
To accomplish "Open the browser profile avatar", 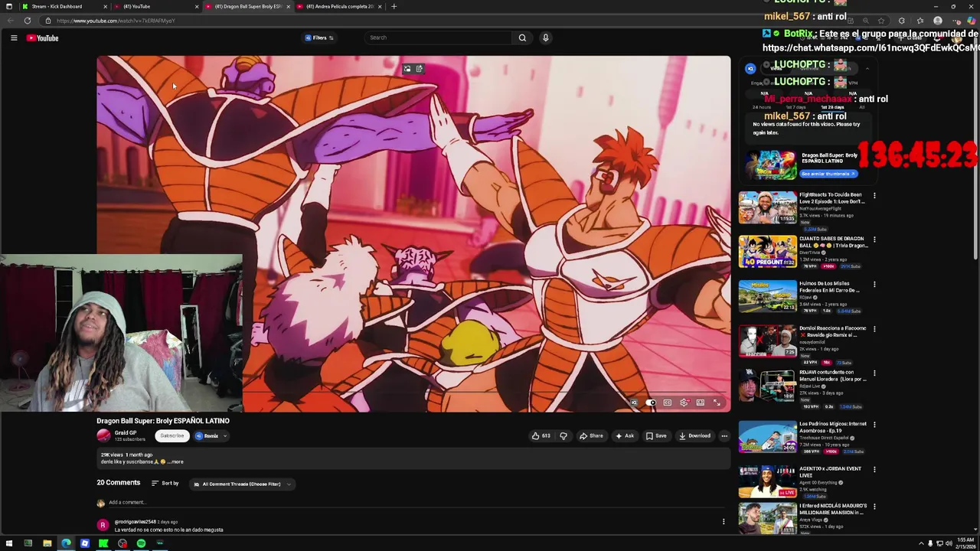I will pos(937,21).
